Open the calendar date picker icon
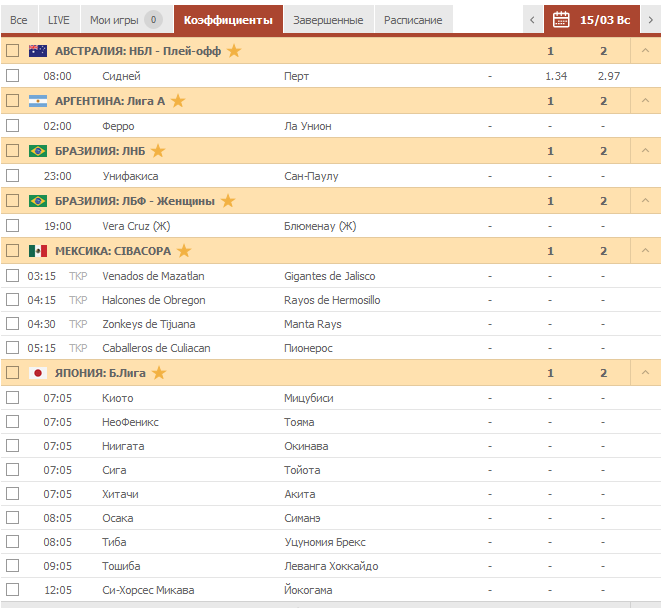Image resolution: width=670 pixels, height=608 pixels. click(561, 20)
